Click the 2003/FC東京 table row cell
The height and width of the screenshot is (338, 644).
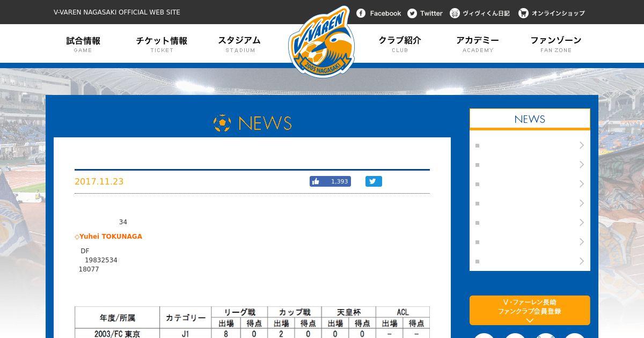(x=118, y=334)
